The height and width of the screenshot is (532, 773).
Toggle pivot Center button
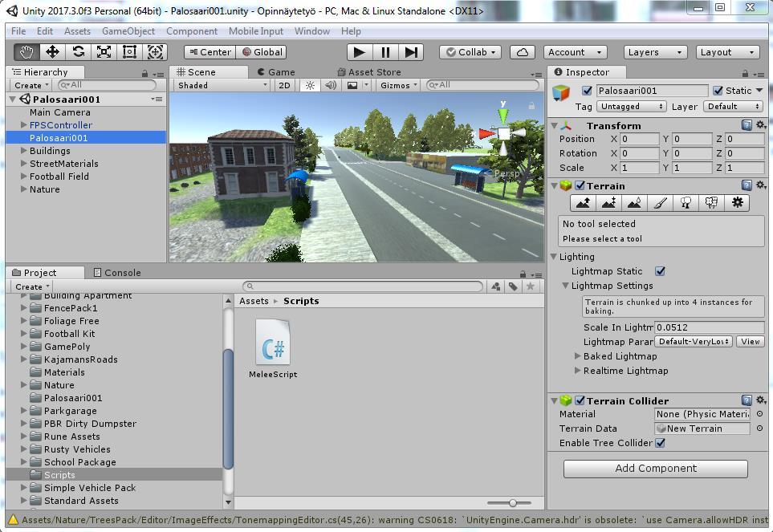210,52
